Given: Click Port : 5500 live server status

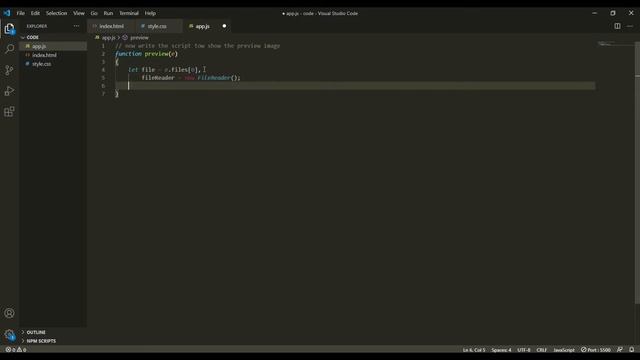Looking at the screenshot, I should (596, 350).
